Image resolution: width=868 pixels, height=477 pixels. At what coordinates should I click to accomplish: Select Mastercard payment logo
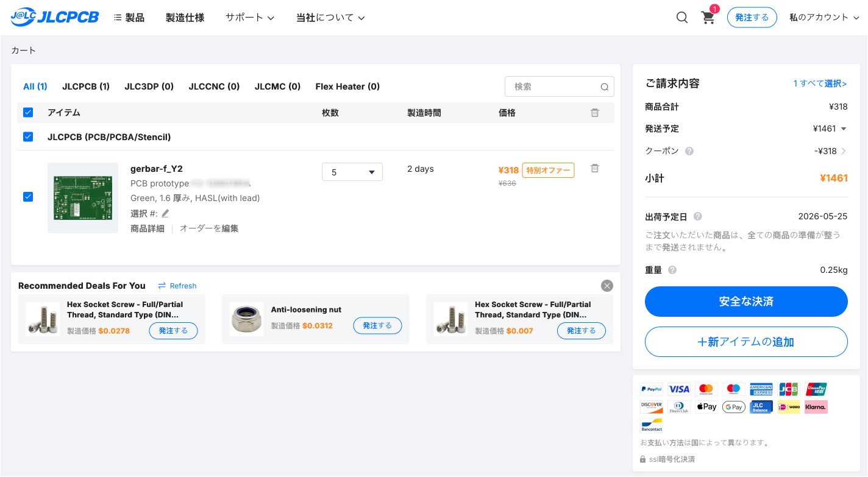tap(706, 389)
